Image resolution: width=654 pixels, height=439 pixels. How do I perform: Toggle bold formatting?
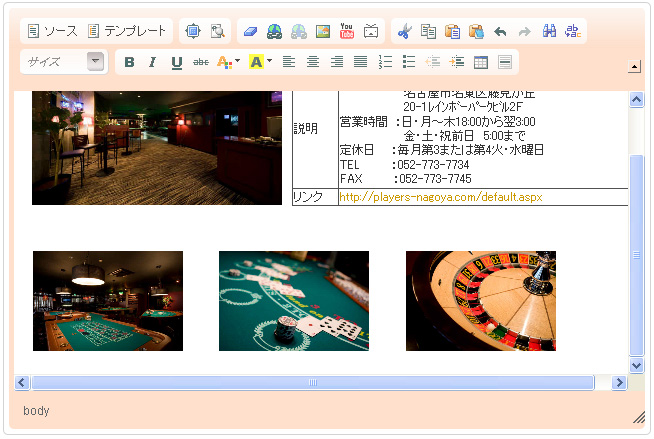[x=129, y=62]
